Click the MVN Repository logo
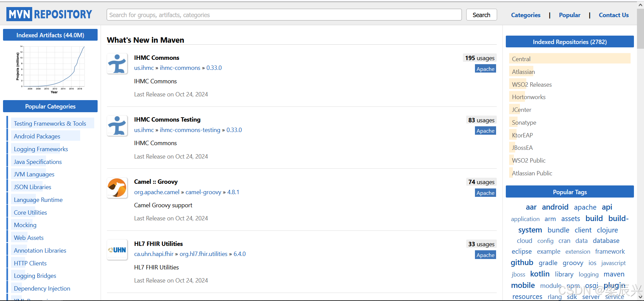The height and width of the screenshot is (301, 644). click(49, 14)
